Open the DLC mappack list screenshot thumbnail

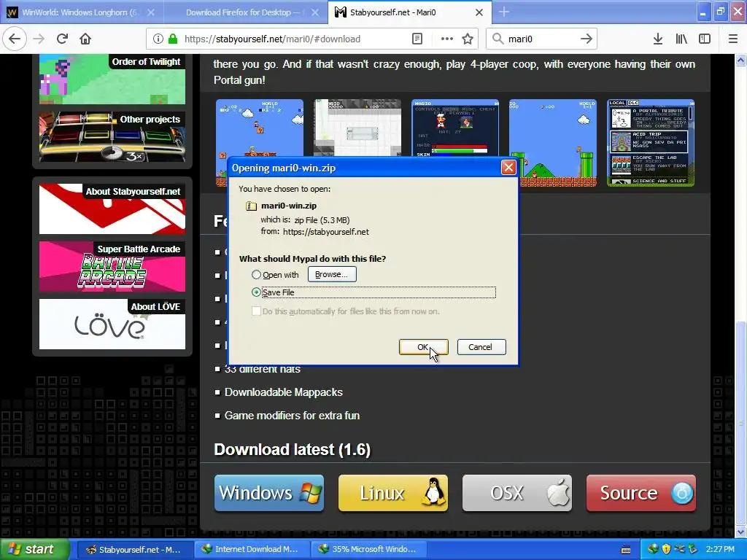pos(651,142)
